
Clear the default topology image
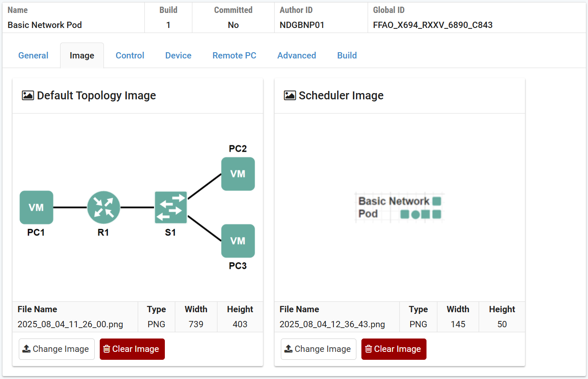point(132,349)
